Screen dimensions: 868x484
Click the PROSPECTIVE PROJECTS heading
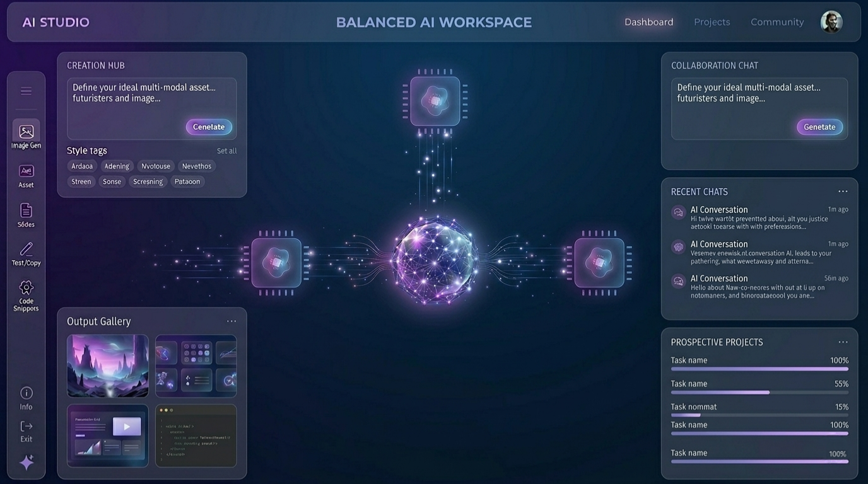pyautogui.click(x=717, y=342)
